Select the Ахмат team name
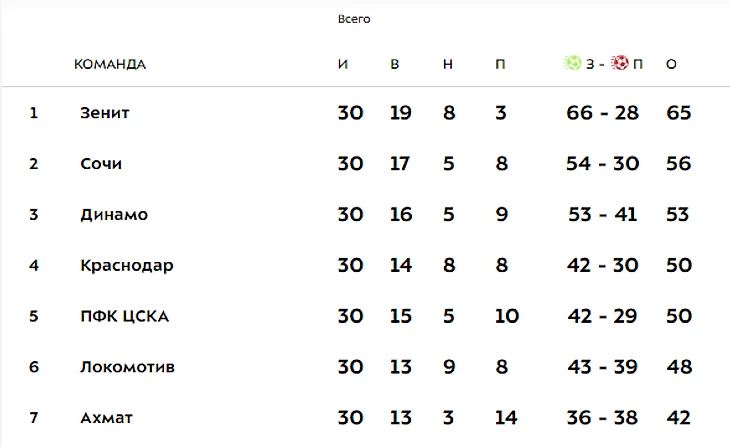The width and height of the screenshot is (730, 447). click(x=106, y=418)
